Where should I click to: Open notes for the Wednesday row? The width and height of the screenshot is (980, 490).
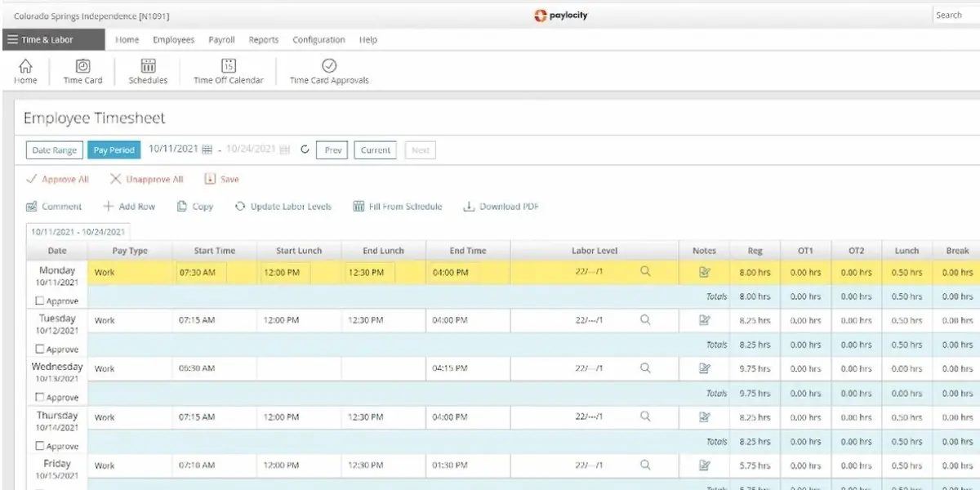click(705, 368)
